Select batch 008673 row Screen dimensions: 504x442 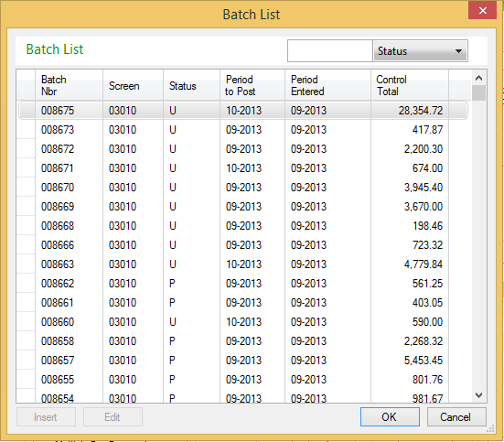242,130
